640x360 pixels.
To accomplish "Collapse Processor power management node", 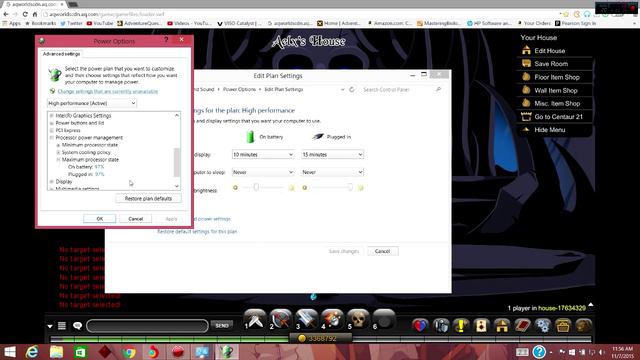I will pyautogui.click(x=51, y=138).
